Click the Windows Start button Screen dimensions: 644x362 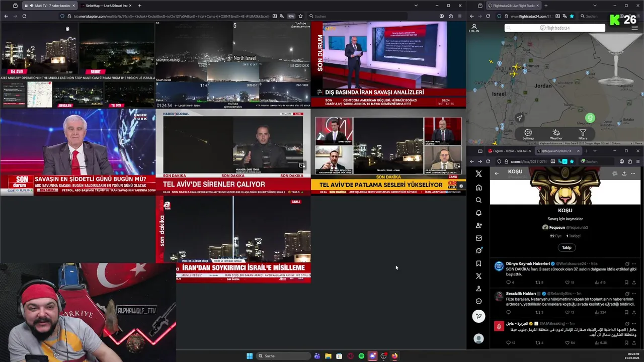[250, 356]
